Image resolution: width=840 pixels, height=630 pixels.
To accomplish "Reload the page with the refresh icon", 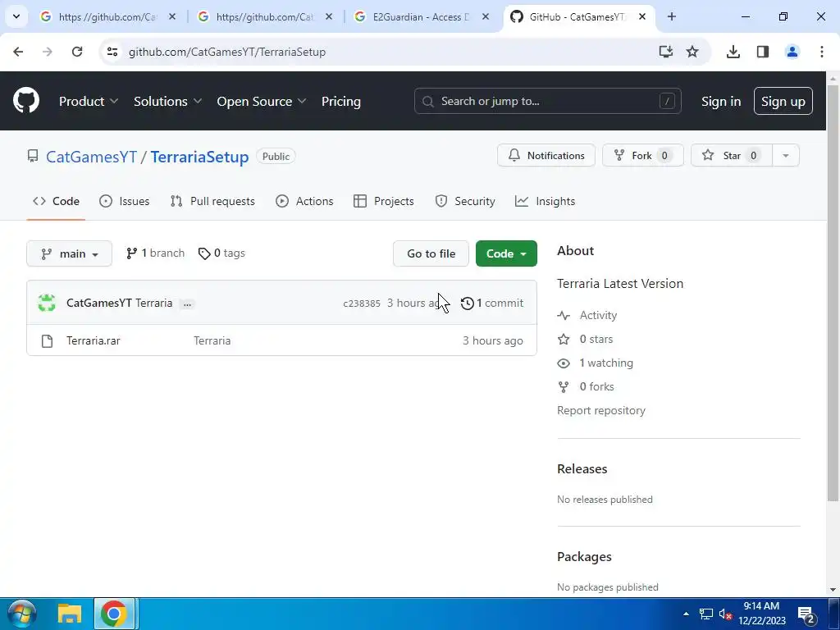I will [77, 52].
